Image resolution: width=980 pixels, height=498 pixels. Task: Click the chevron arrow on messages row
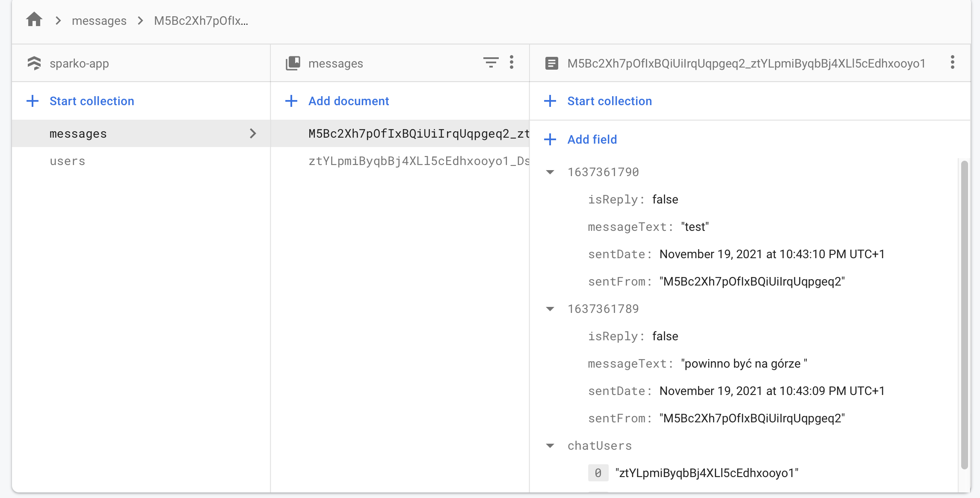click(x=253, y=133)
